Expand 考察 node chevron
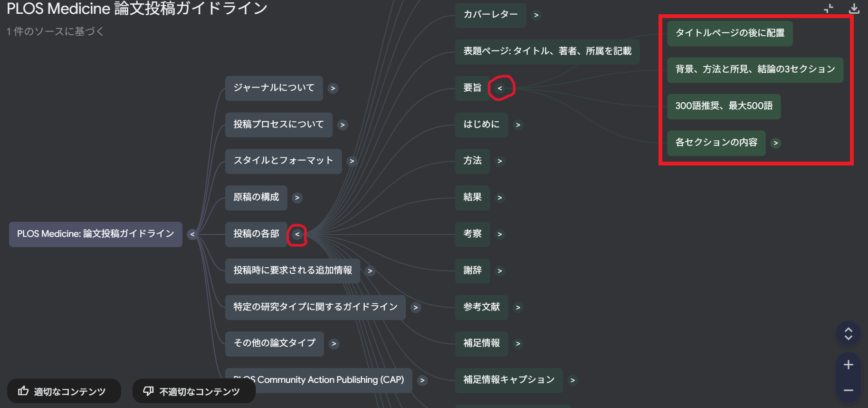 point(500,234)
